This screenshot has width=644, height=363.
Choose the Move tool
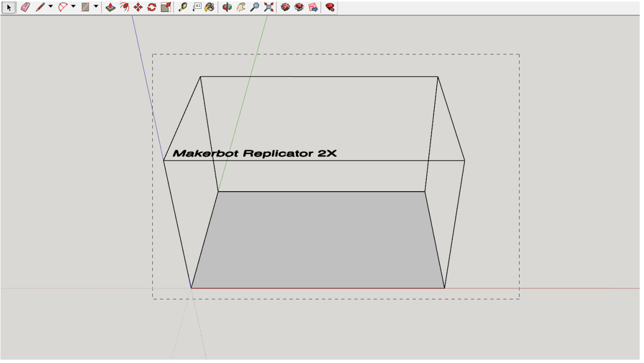138,7
